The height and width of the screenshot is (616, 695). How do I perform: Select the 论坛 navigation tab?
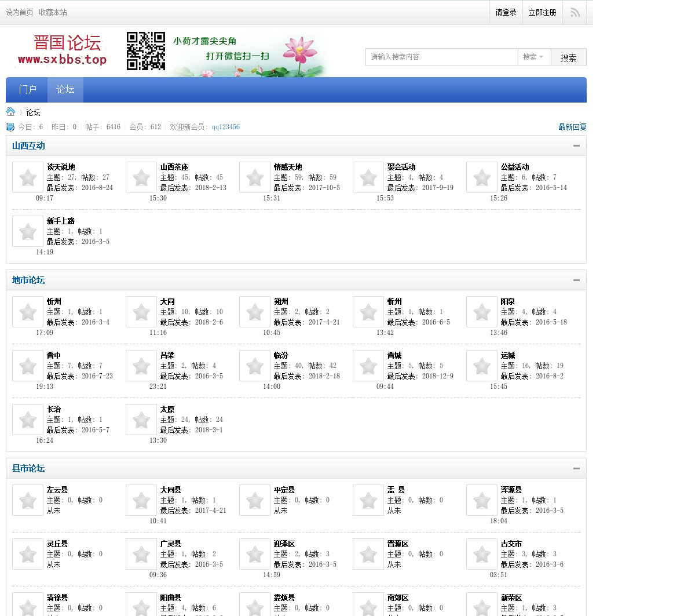pyautogui.click(x=65, y=89)
